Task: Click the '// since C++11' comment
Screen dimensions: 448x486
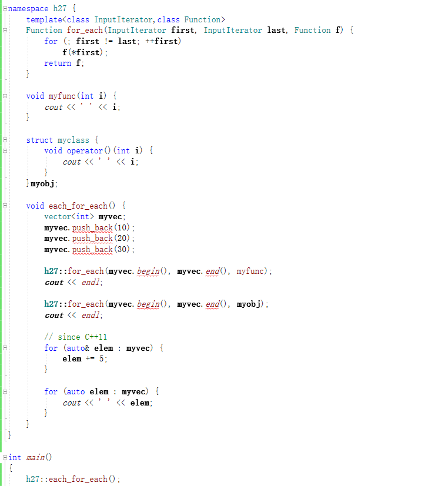Action: tap(75, 337)
